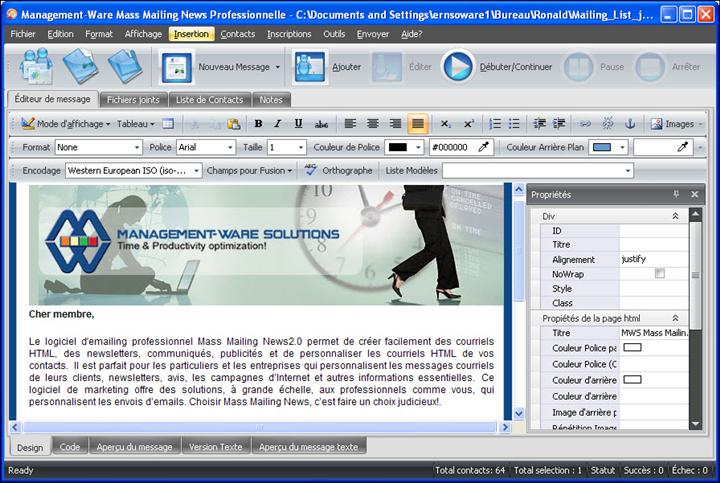This screenshot has width=720, height=483.
Task: Close the Propriétés panel
Action: (x=695, y=194)
